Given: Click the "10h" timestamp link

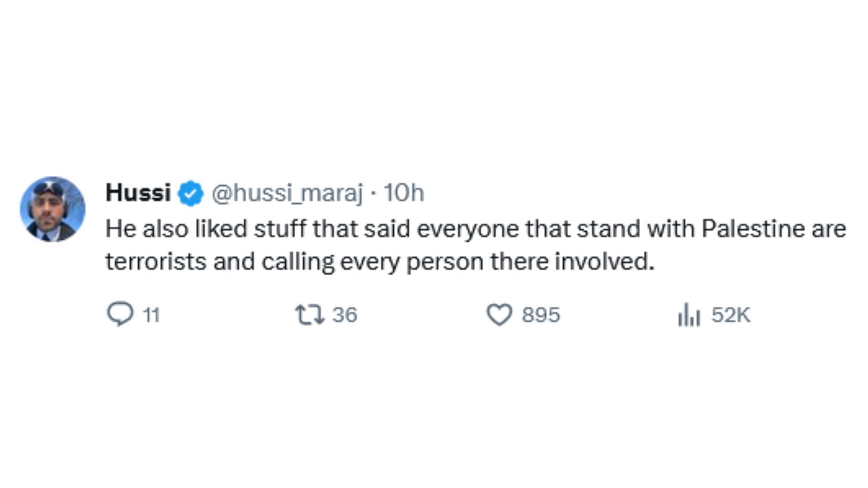Looking at the screenshot, I should pyautogui.click(x=404, y=193).
